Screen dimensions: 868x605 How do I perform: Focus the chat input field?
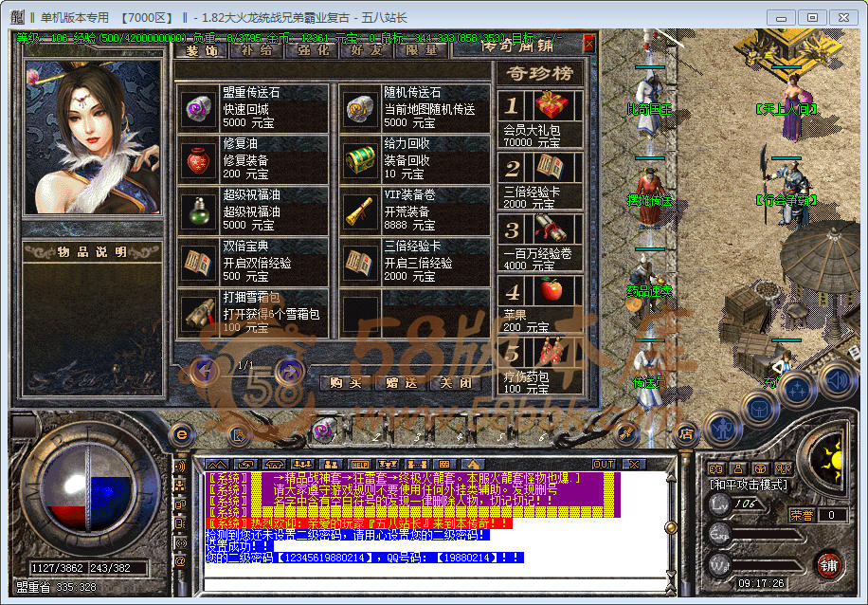(435, 584)
